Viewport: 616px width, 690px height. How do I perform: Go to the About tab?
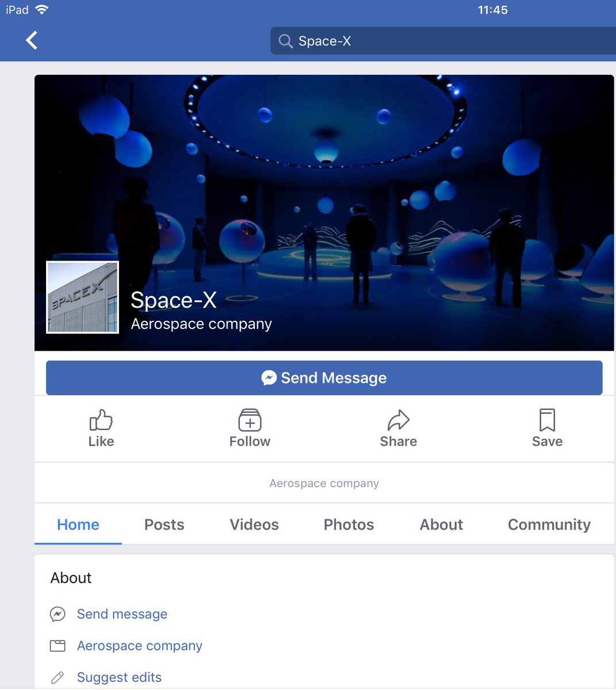tap(441, 524)
